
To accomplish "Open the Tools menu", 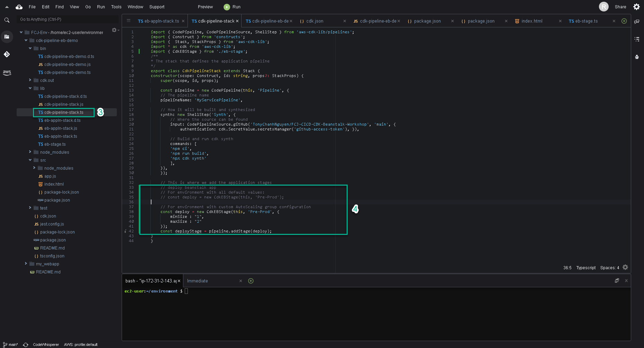I will point(116,7).
